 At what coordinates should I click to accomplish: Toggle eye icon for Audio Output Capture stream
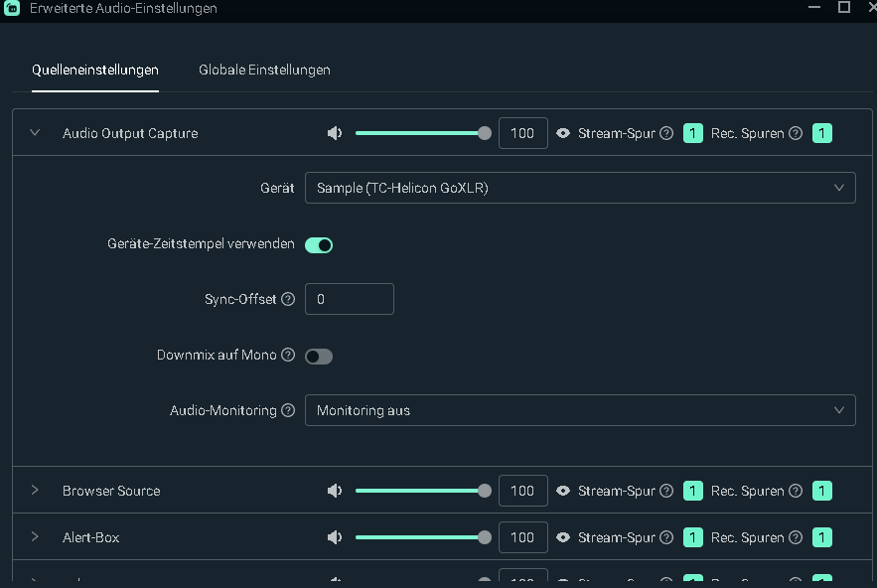click(564, 133)
